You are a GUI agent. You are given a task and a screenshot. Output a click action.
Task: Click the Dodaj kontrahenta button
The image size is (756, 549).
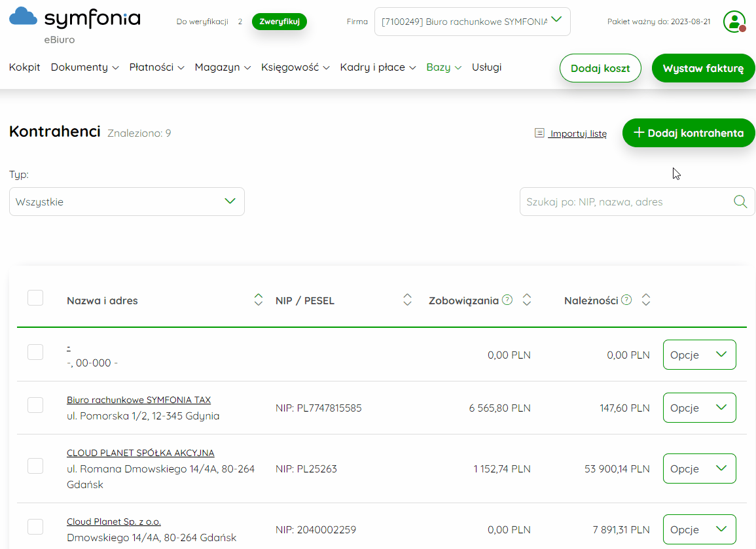point(689,133)
